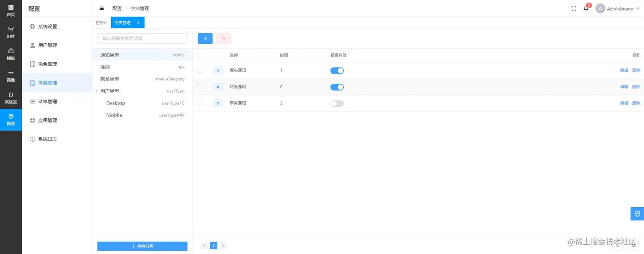Collapse the 用户类型 dictionary category
Viewport: 644px width, 254px height.
[96, 91]
